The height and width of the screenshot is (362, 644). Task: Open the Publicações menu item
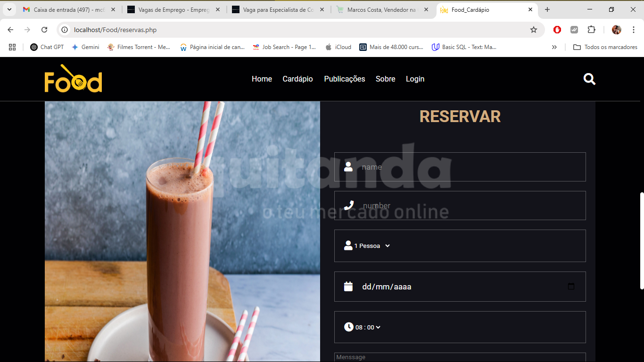coord(345,79)
